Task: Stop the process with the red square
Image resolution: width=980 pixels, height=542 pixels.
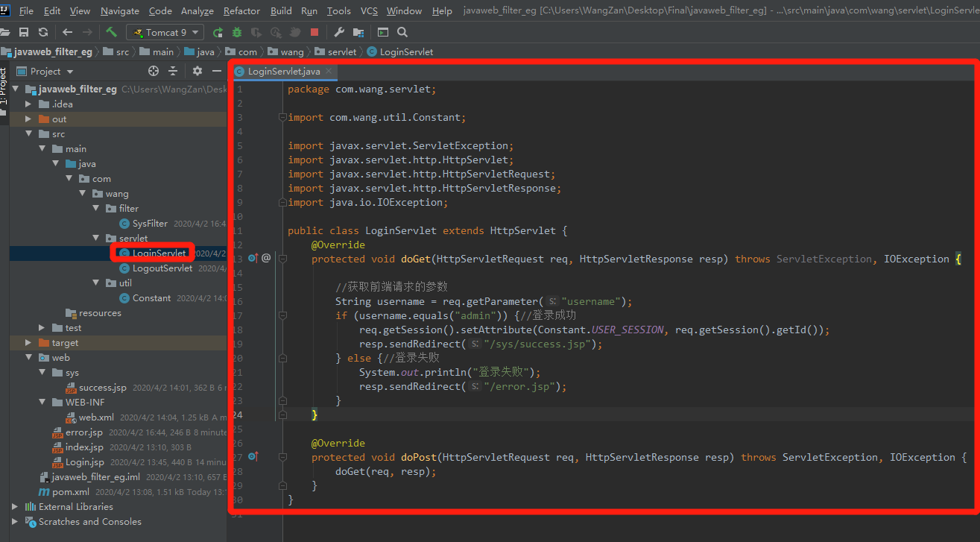Action: point(314,32)
